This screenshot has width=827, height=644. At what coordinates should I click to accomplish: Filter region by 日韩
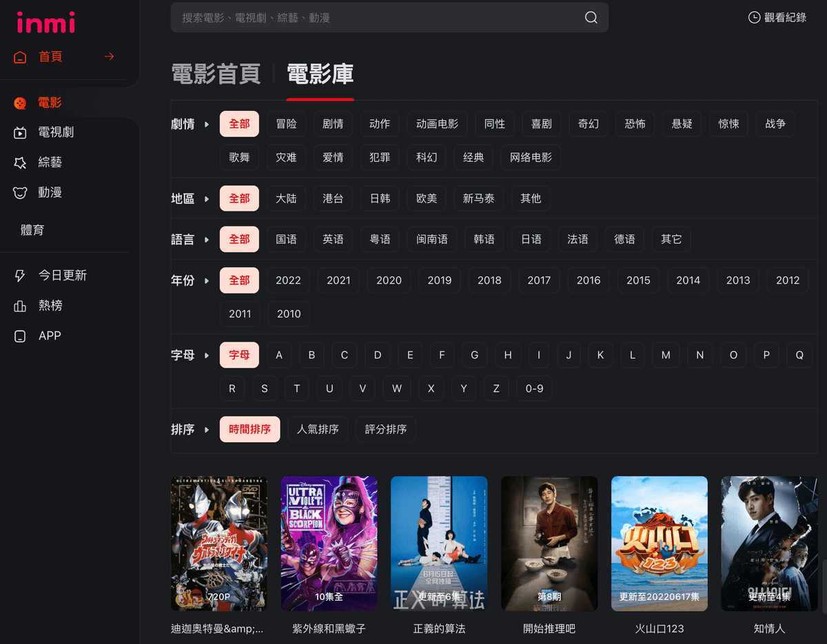[380, 198]
